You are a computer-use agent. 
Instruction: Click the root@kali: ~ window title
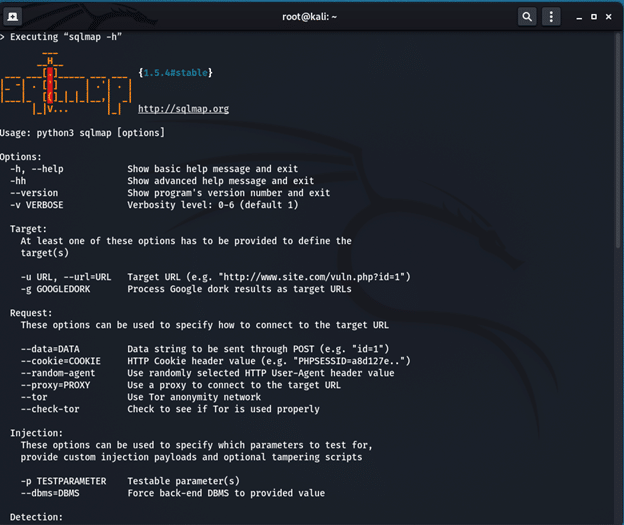[311, 17]
